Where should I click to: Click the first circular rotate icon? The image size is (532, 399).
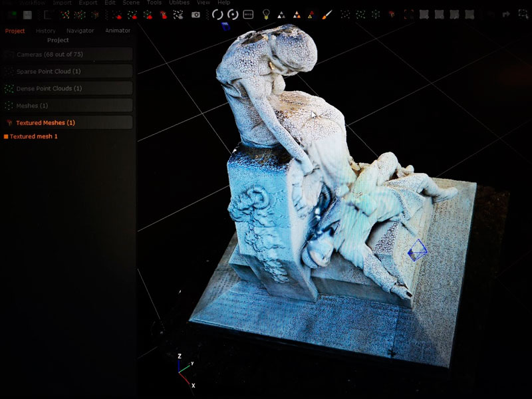[217, 14]
